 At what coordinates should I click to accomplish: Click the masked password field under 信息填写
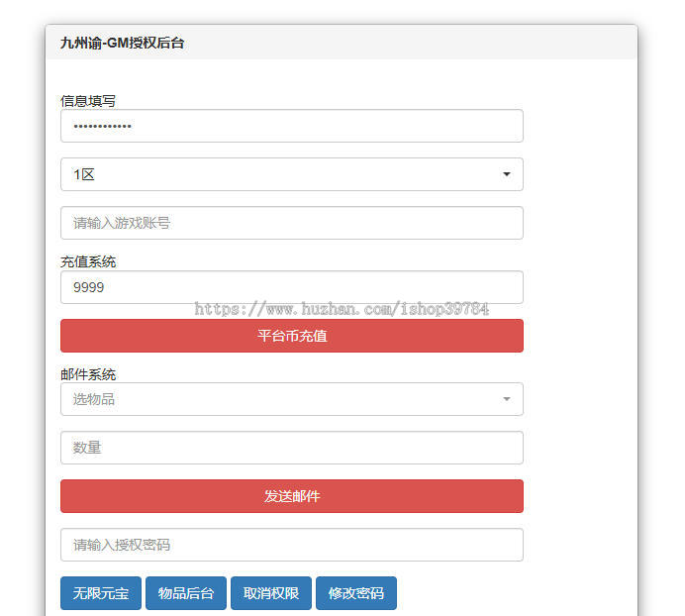[x=292, y=126]
